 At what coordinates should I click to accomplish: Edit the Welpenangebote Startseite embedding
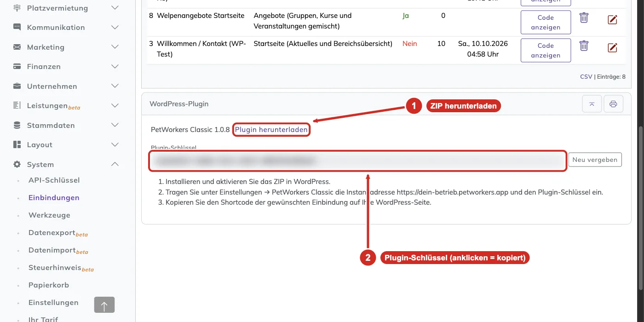[612, 19]
